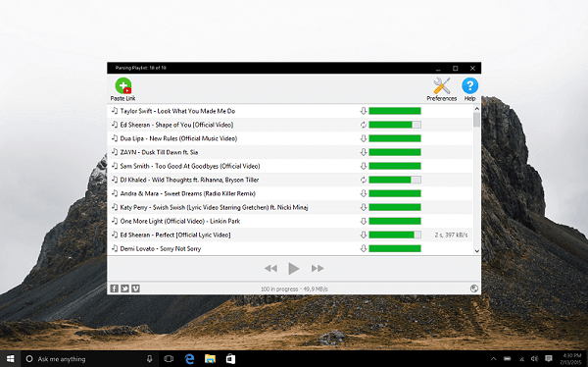Open the Windows Store from the taskbar
Viewport: 588px width, 367px height.
230,359
